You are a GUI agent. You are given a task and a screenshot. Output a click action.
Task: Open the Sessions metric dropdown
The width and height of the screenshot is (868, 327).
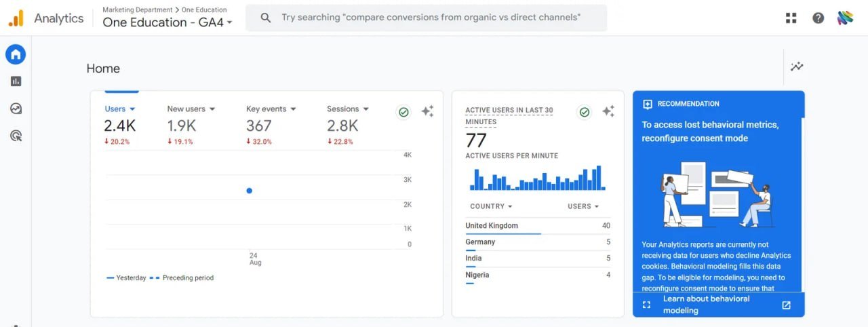tap(348, 109)
